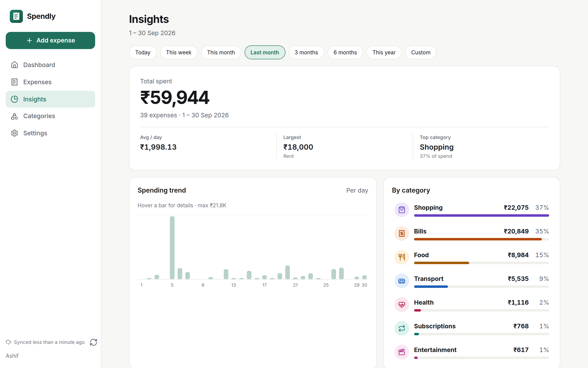Click the Add expense button
The width and height of the screenshot is (588, 368).
[x=50, y=40]
